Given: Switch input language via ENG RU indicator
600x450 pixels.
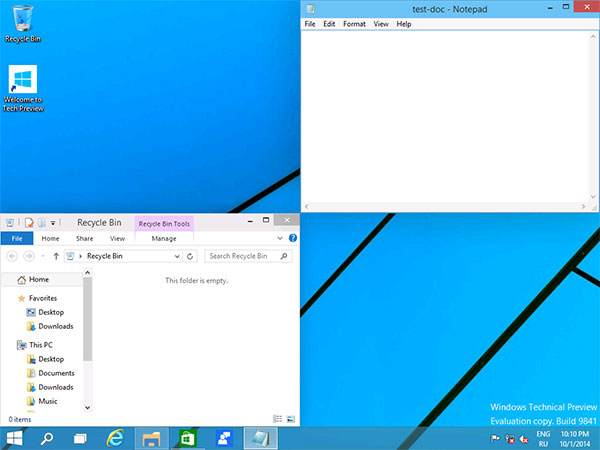Looking at the screenshot, I should click(543, 439).
